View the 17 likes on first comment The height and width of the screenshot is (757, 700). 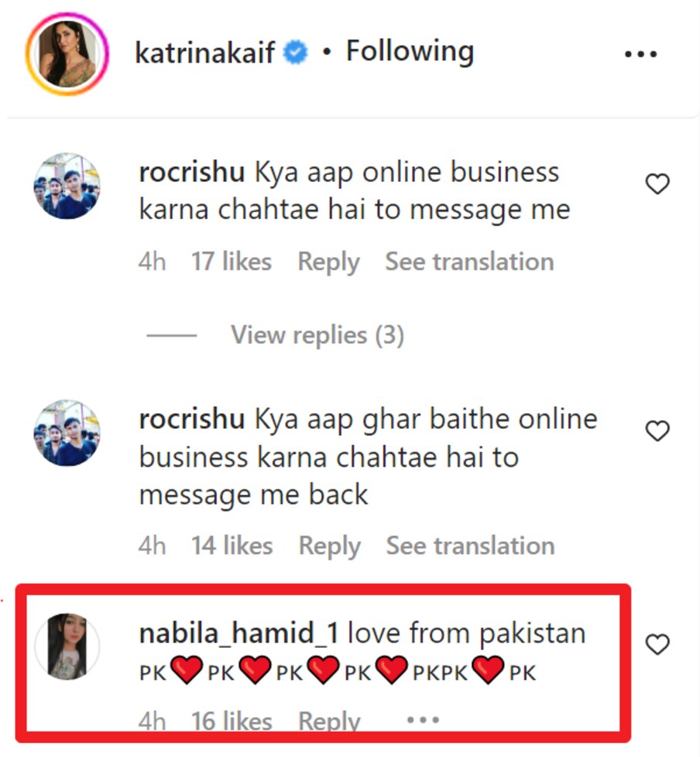pyautogui.click(x=232, y=262)
